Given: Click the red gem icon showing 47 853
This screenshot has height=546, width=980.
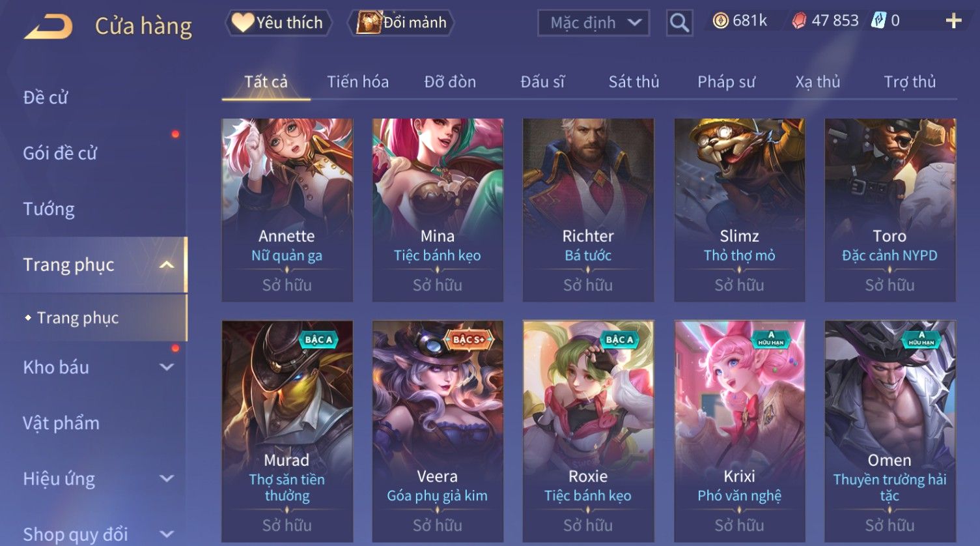Looking at the screenshot, I should click(x=799, y=22).
